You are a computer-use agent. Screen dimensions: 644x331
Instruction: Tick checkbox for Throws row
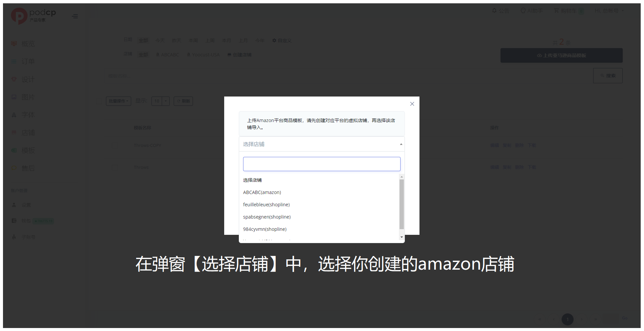[x=115, y=167]
